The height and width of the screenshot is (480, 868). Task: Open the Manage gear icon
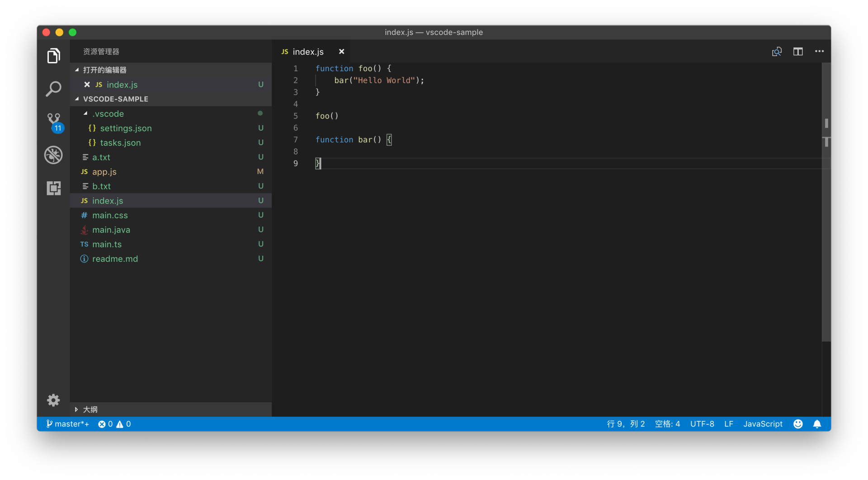pos(53,400)
